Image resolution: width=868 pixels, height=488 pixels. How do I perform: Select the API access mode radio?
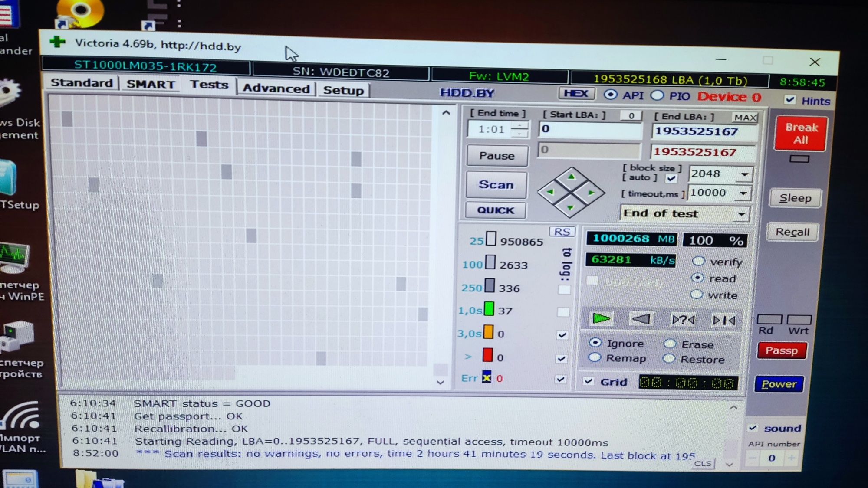point(611,95)
